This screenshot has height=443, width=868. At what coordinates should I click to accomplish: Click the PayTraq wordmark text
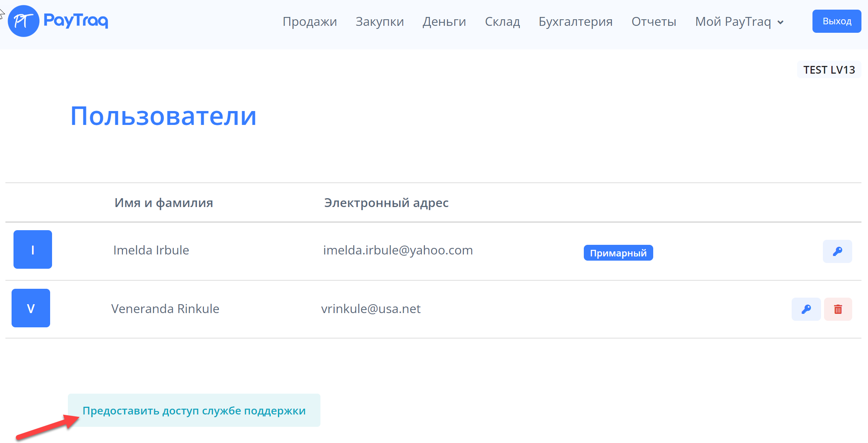coord(76,20)
